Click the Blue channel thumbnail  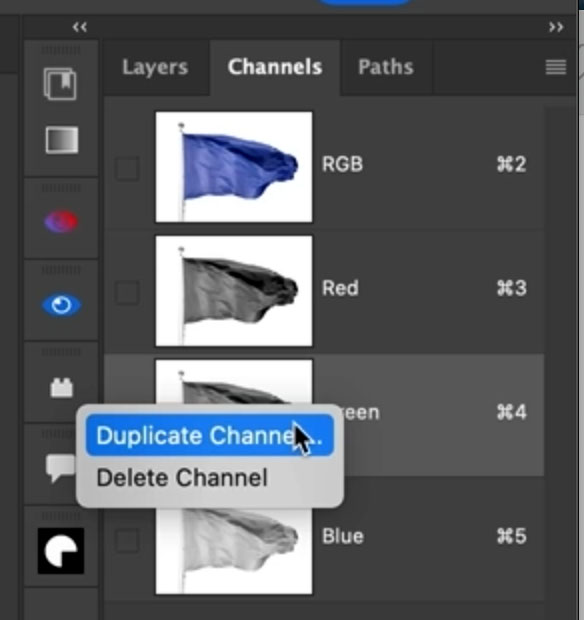click(x=234, y=550)
